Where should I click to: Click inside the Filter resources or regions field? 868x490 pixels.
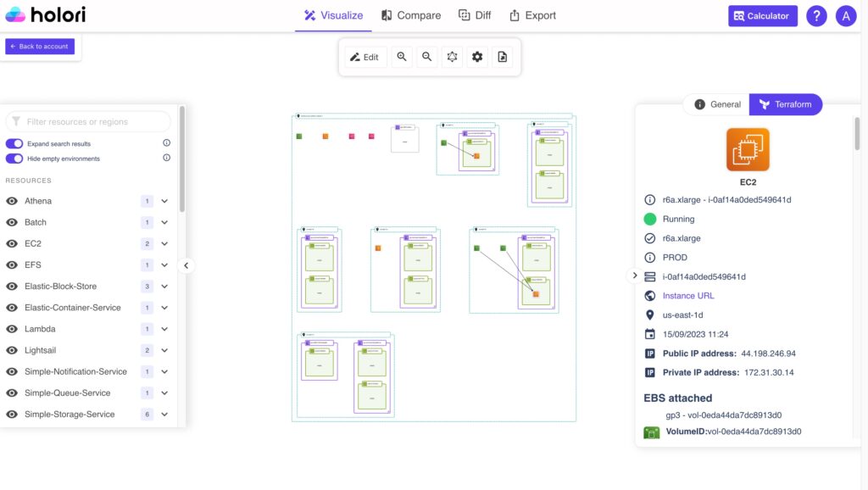tap(87, 121)
